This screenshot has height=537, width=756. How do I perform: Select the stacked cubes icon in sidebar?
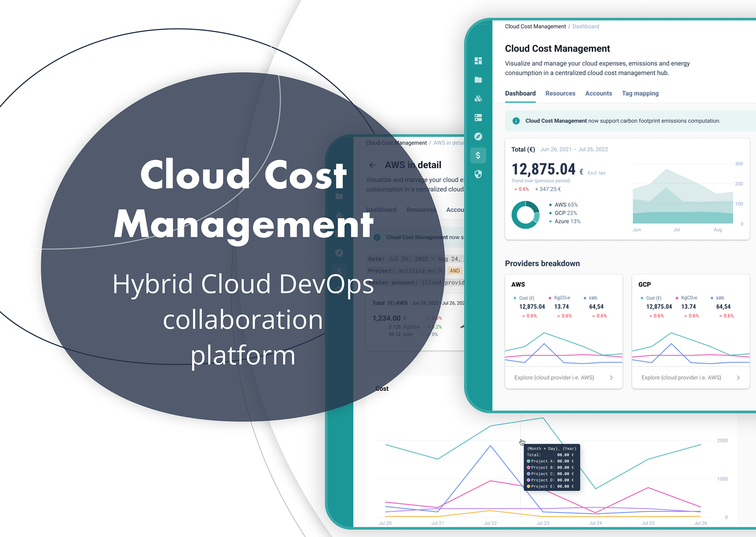pyautogui.click(x=478, y=99)
